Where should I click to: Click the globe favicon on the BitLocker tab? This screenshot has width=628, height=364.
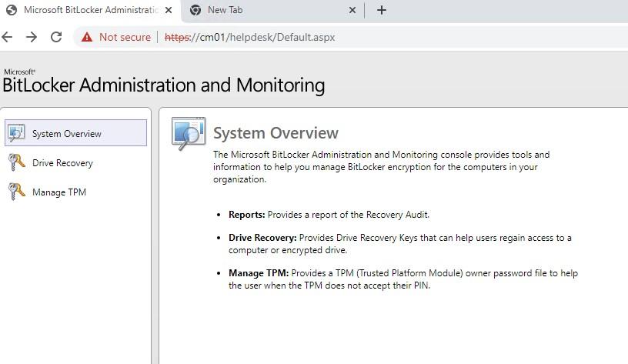(12, 10)
